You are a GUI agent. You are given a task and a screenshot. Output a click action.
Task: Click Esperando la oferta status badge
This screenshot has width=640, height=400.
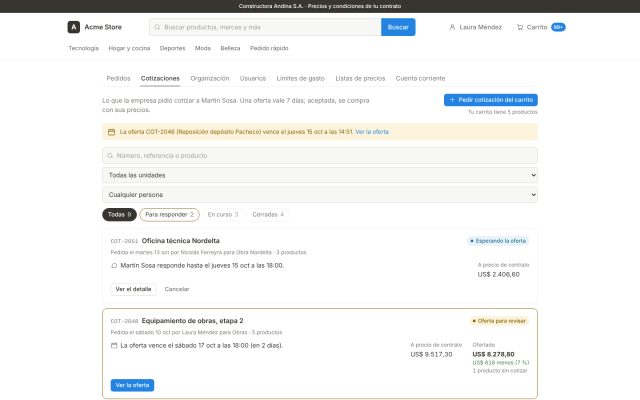point(498,241)
